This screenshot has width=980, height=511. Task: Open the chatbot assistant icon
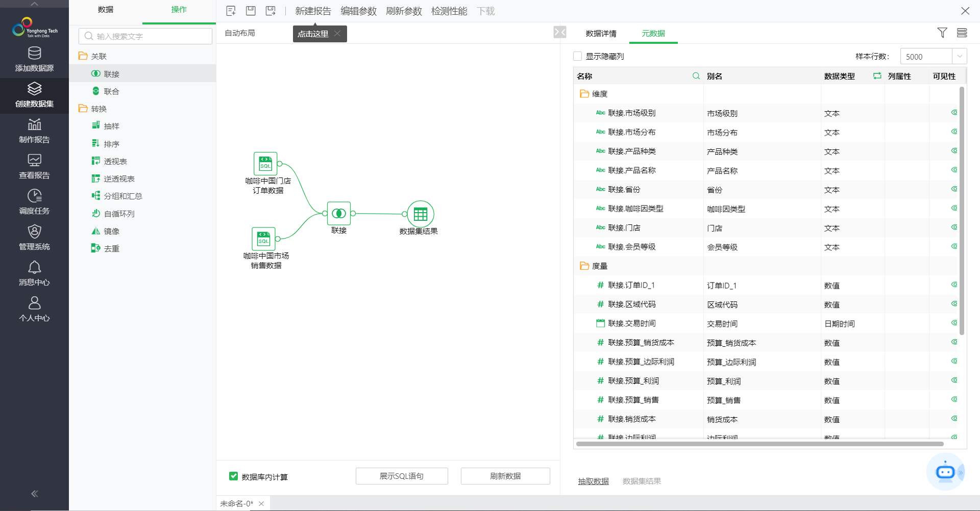click(x=945, y=472)
